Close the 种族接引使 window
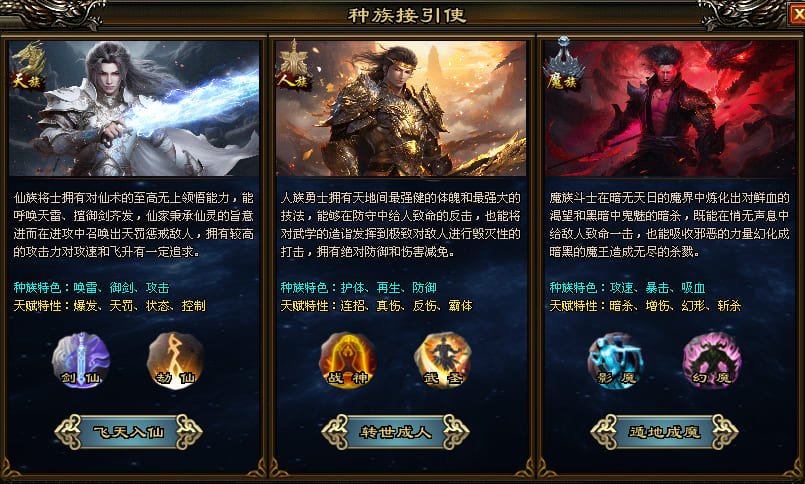The width and height of the screenshot is (805, 484). 797,14
